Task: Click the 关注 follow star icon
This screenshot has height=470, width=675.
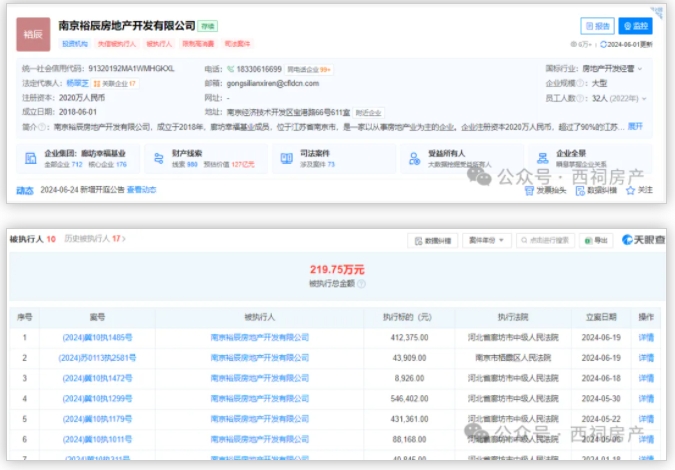Action: pyautogui.click(x=630, y=189)
